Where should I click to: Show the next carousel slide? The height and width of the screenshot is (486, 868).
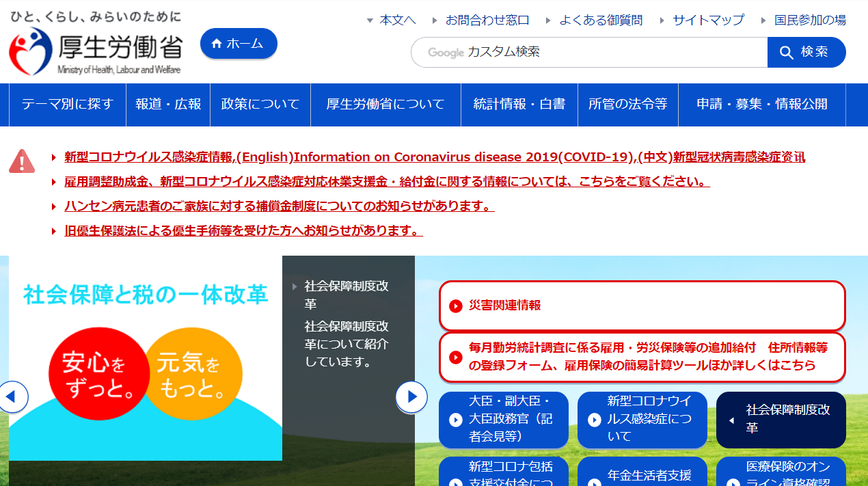(411, 396)
